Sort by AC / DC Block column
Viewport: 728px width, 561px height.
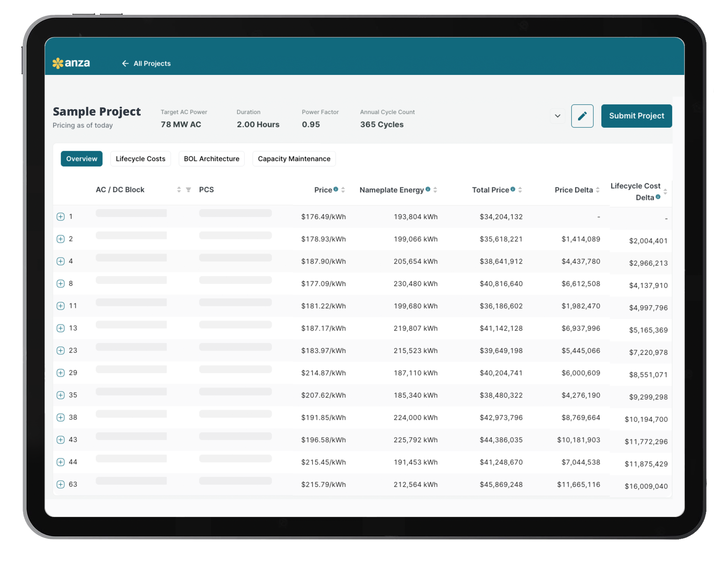coord(179,190)
